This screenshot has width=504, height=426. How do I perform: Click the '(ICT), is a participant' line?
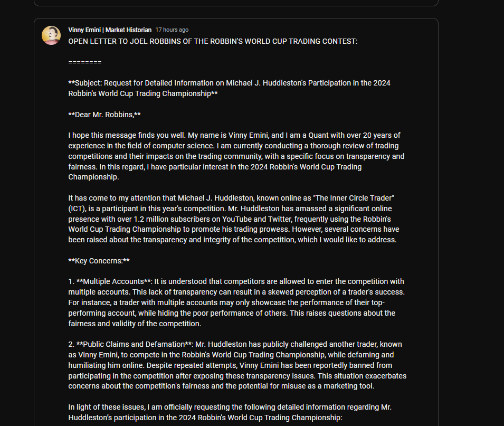230,209
